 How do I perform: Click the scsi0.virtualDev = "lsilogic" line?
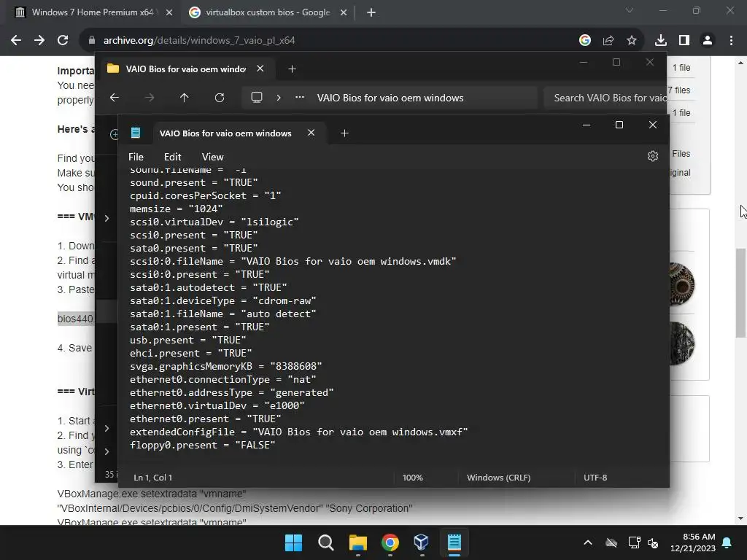pyautogui.click(x=214, y=222)
